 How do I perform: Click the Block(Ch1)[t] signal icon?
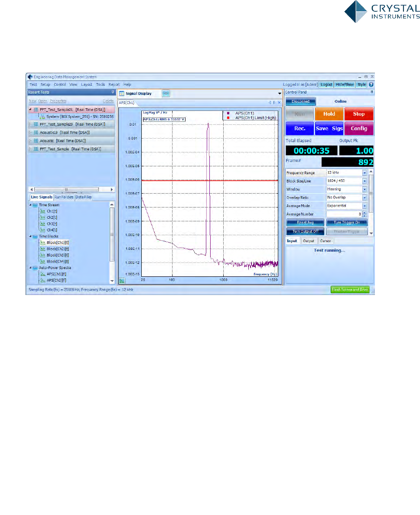coord(43,243)
